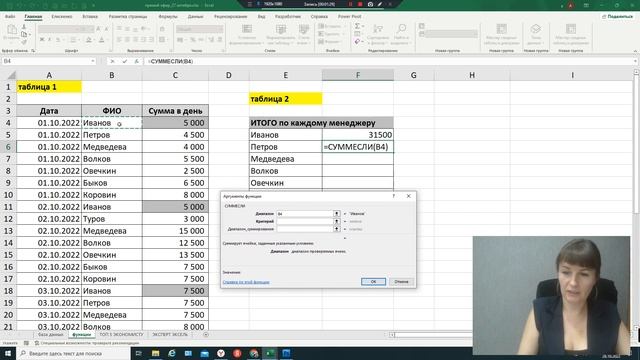640x360 pixels.
Task: Click the font color A icon
Action: pos(102,40)
